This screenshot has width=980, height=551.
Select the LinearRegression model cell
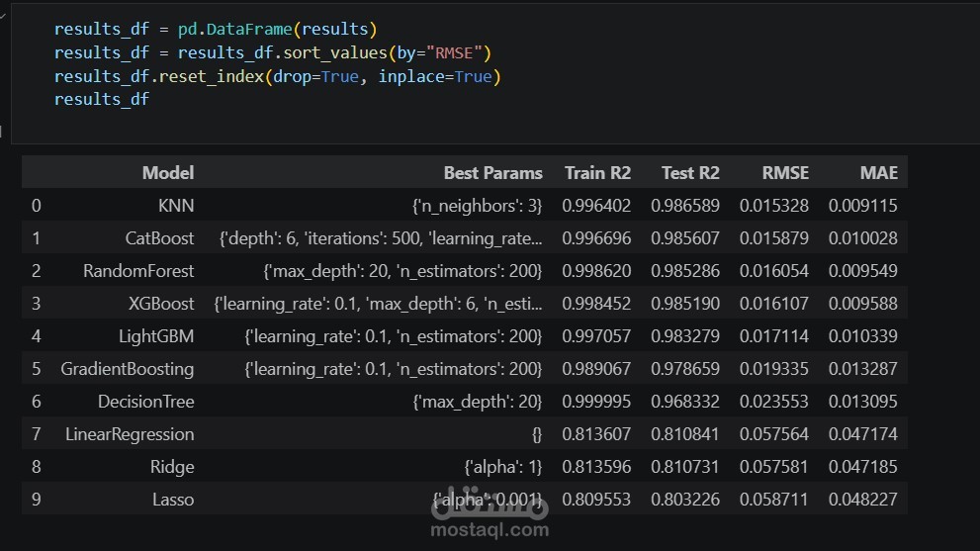coord(130,434)
